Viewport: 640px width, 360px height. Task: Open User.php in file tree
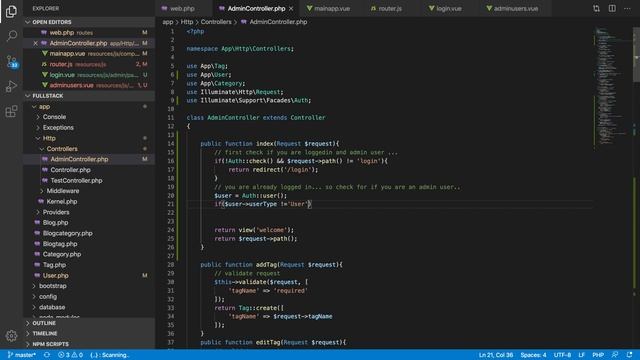point(89,276)
